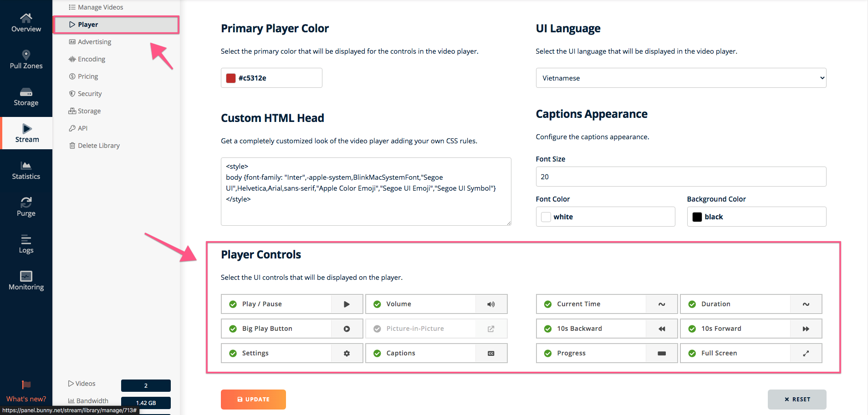This screenshot has height=415, width=868.
Task: Click Delete Library menu item
Action: pos(94,146)
